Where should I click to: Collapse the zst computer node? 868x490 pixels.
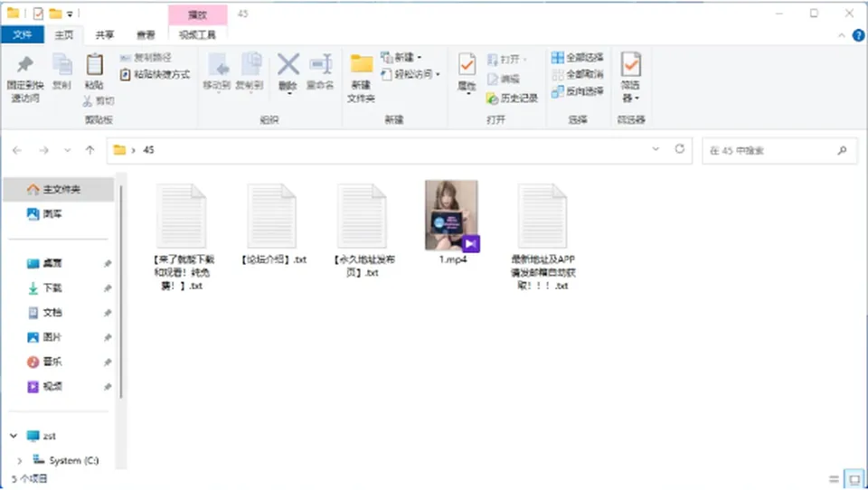(x=14, y=436)
